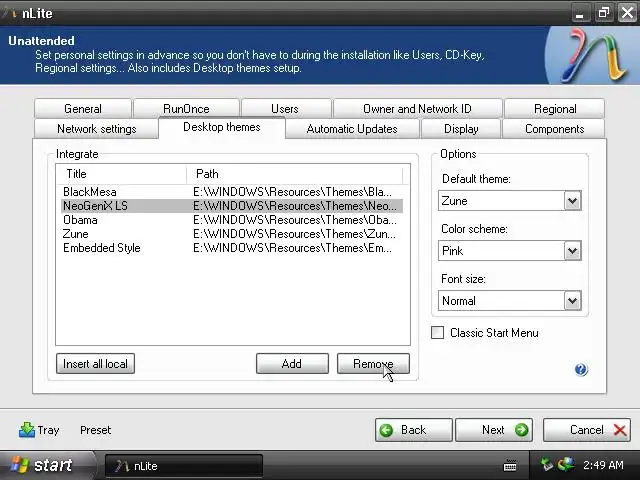Restore down the nLite window
Image resolution: width=640 pixels, height=480 pixels.
point(604,13)
